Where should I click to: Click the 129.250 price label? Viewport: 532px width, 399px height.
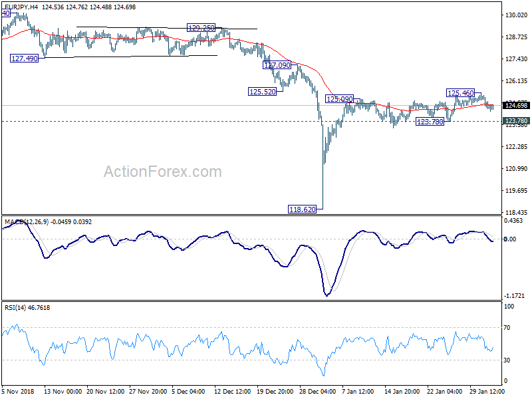tap(201, 28)
